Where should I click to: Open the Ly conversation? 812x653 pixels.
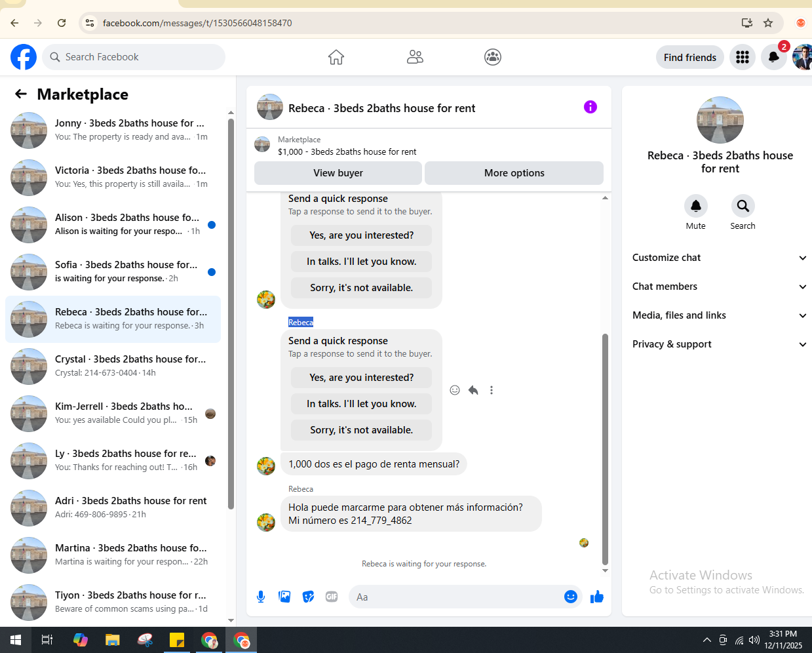pyautogui.click(x=113, y=461)
